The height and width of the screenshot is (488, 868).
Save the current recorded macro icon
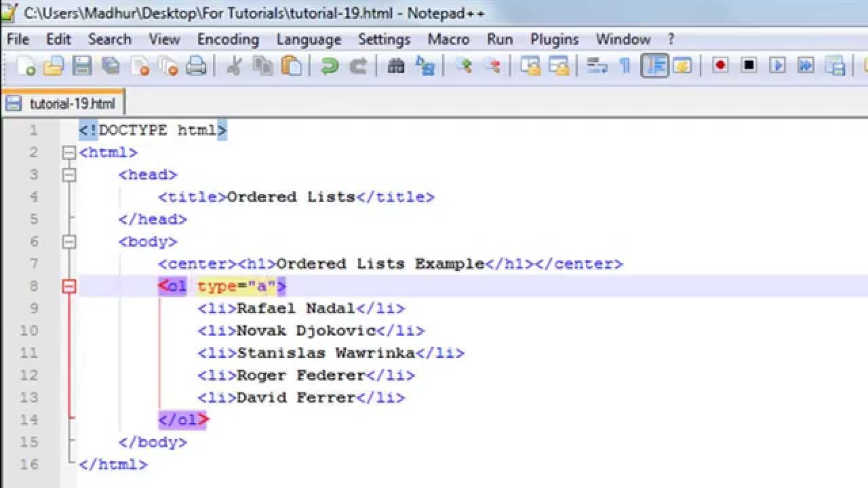[x=834, y=66]
